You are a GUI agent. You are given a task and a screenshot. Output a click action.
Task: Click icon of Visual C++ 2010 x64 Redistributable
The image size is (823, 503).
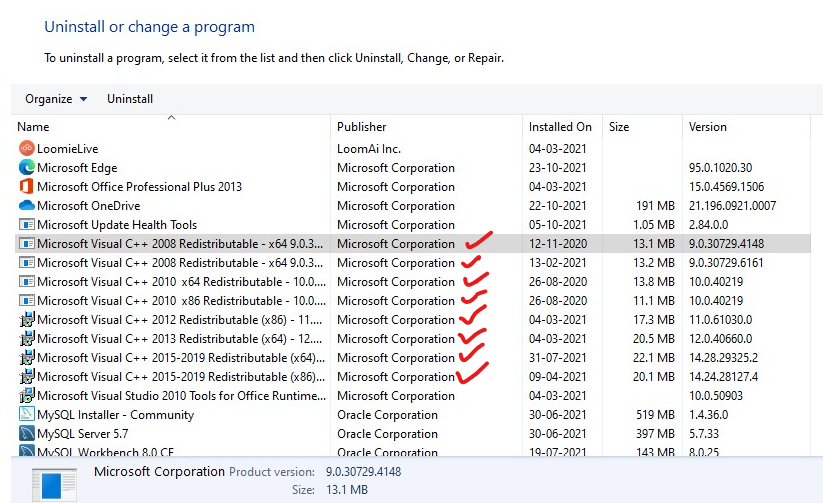[x=27, y=281]
